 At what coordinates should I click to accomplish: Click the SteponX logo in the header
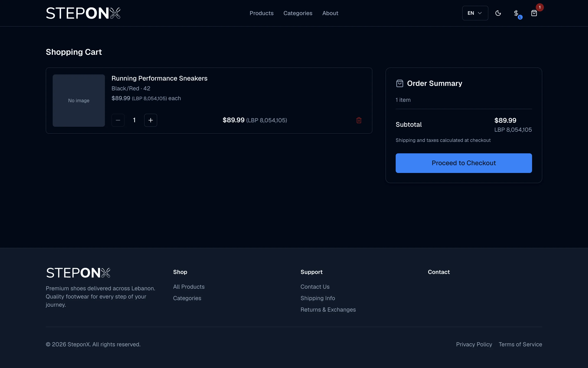[x=83, y=13]
